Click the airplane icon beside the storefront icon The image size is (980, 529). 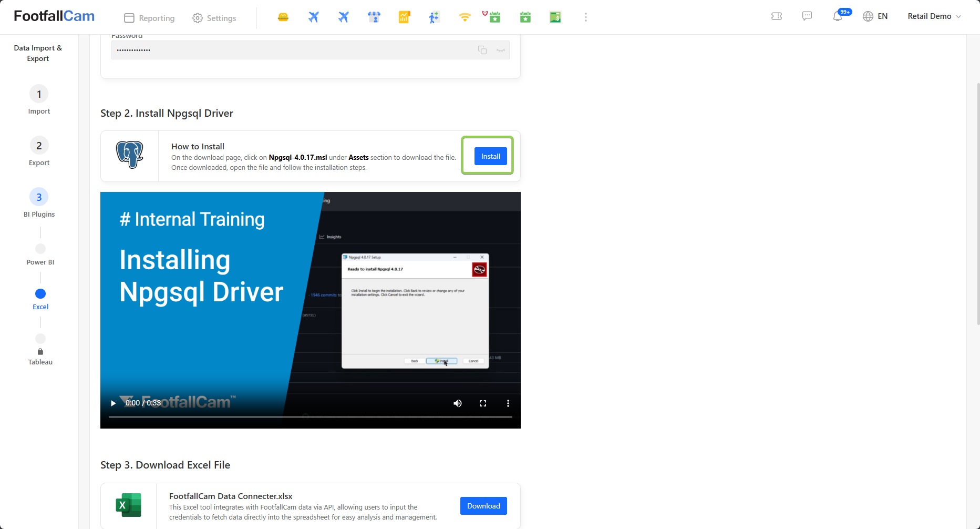tap(344, 17)
